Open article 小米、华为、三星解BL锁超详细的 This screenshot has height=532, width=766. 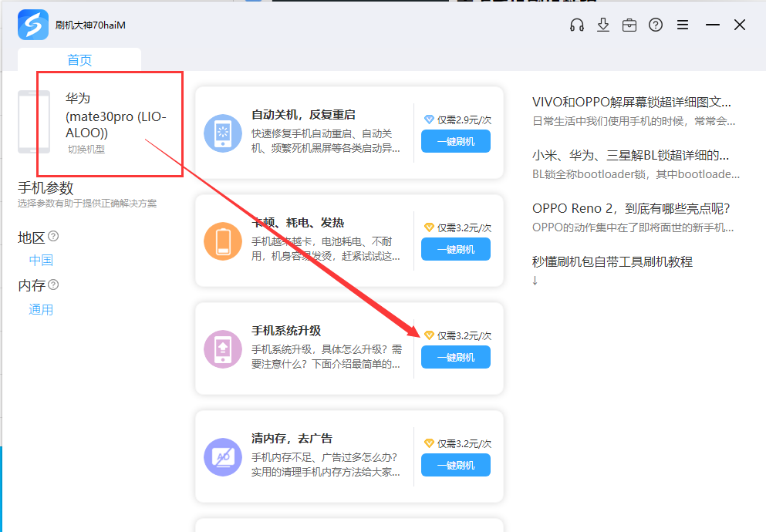coord(630,155)
